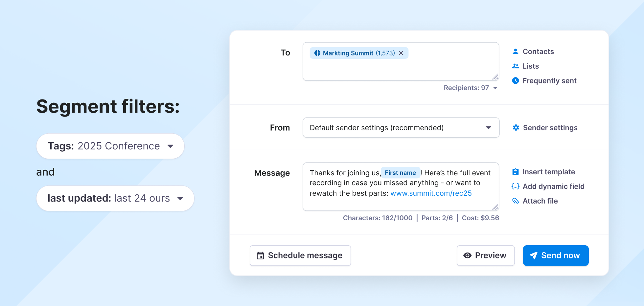Click the Lists group icon
Image resolution: width=644 pixels, height=306 pixels.
coord(516,66)
